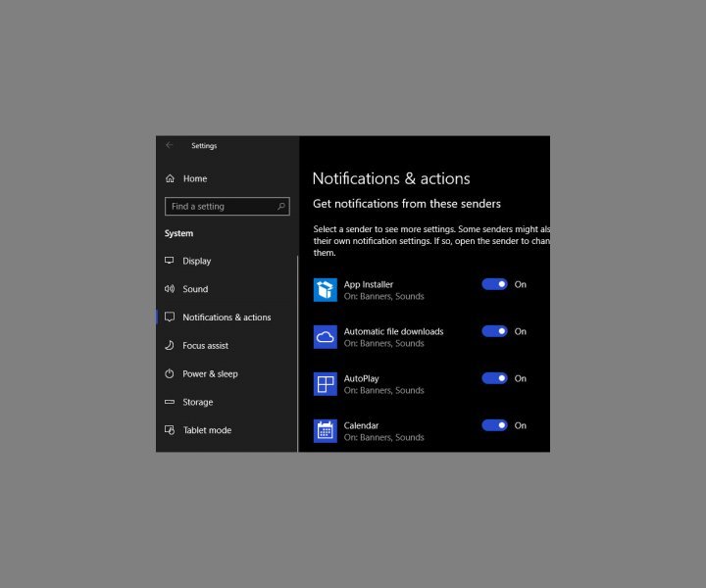Click the Home house icon
This screenshot has height=588, width=706.
click(170, 178)
